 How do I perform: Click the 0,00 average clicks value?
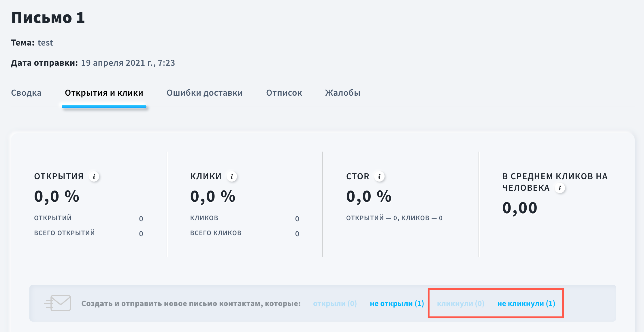(x=520, y=208)
